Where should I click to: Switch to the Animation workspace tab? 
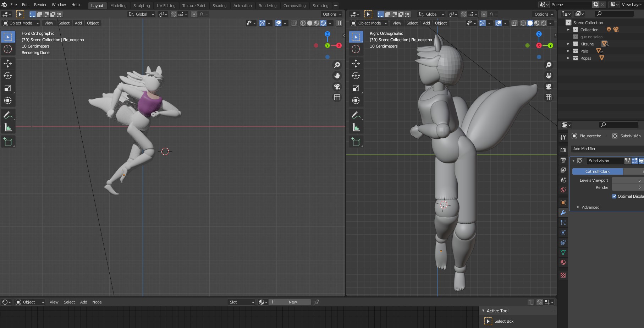[x=243, y=6]
